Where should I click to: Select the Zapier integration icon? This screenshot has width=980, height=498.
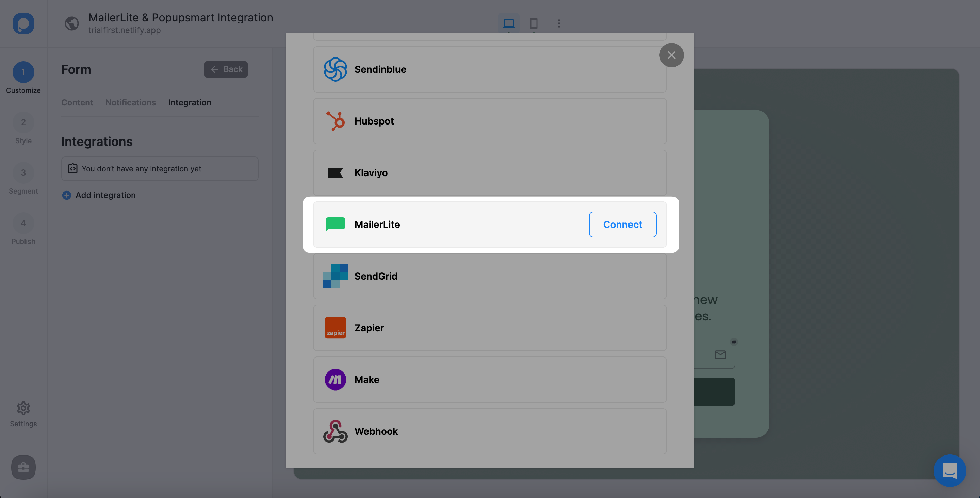[x=335, y=328]
